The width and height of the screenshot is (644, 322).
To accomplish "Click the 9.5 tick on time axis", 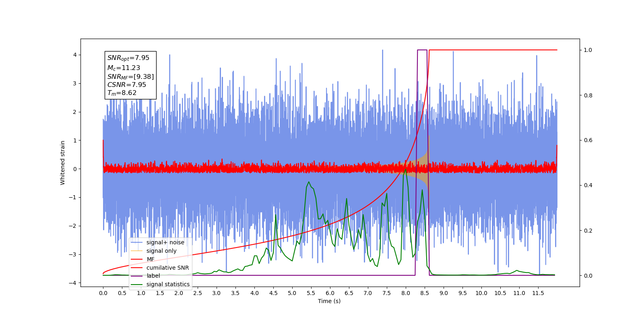I will pos(462,293).
